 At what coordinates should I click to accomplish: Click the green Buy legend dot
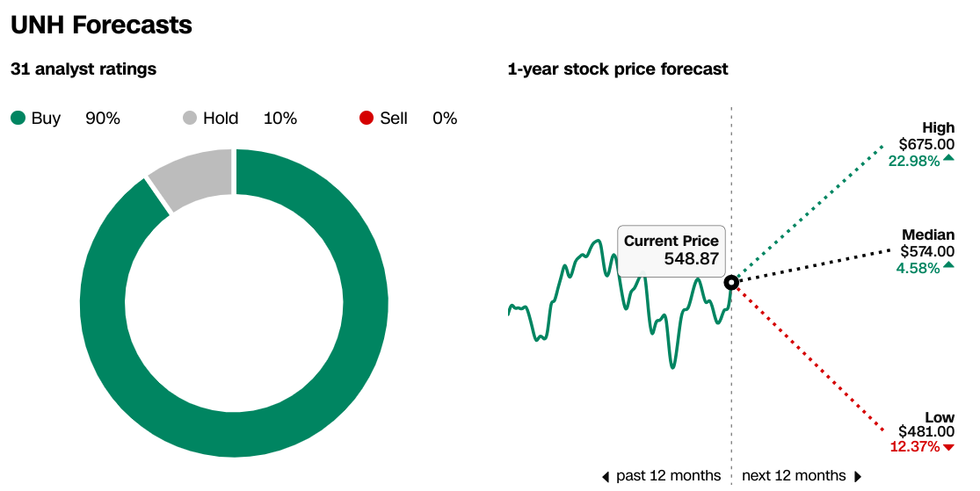point(18,118)
